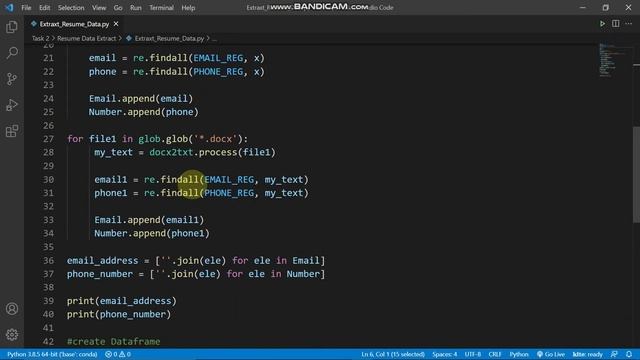This screenshot has width=640, height=360.
Task: Open the Manage gear settings icon
Action: click(x=12, y=335)
